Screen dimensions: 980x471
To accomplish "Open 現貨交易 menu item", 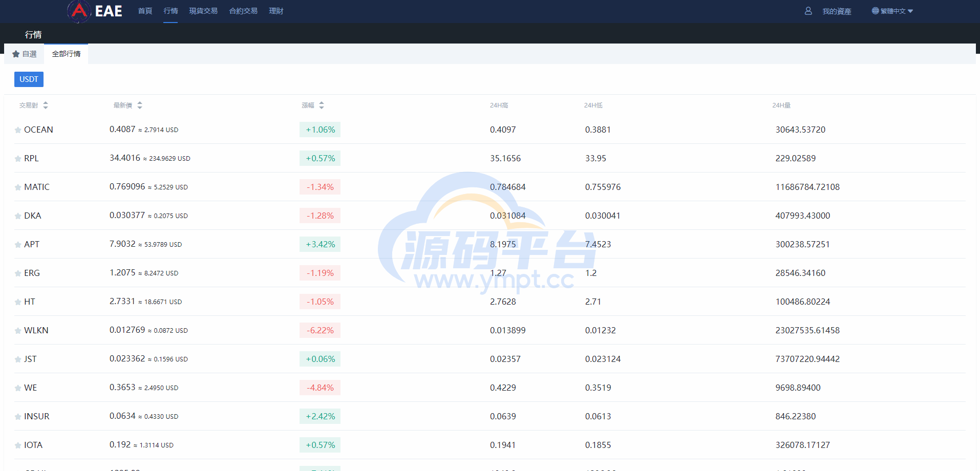I will [203, 11].
